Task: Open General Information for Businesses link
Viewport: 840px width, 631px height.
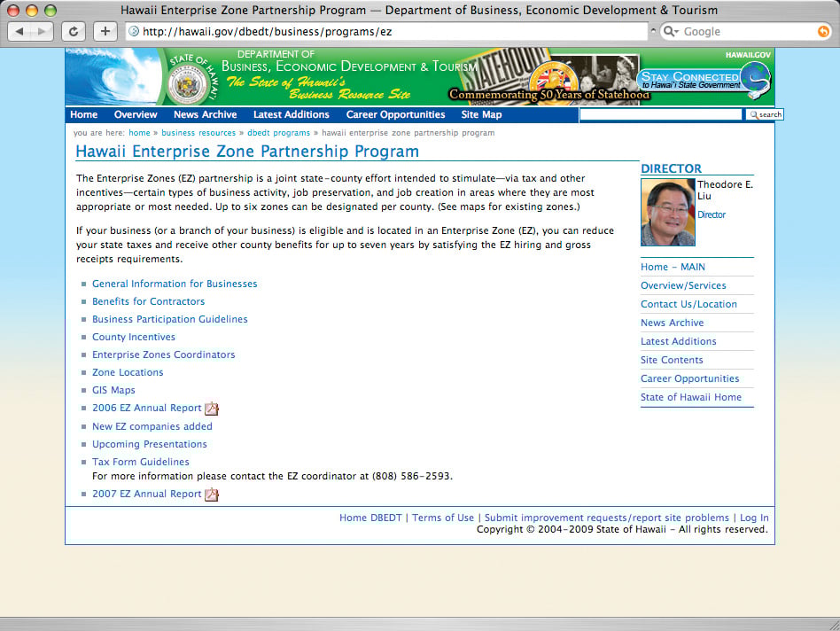Action: pos(175,284)
